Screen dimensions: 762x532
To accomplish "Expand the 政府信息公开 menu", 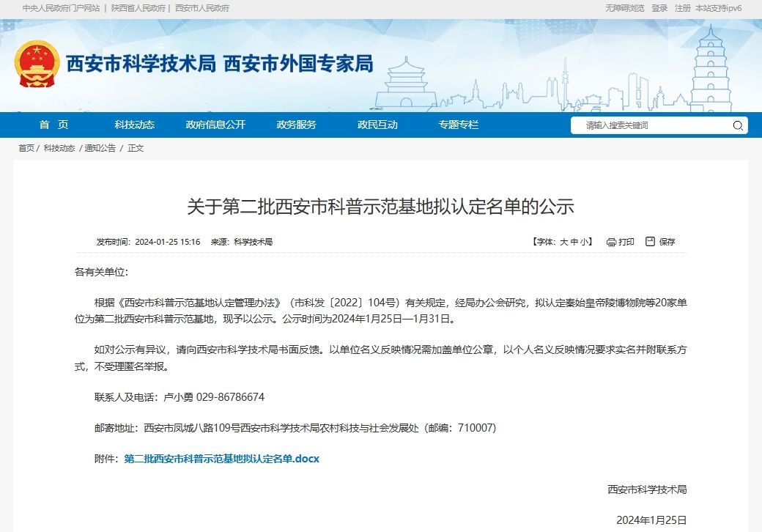I will coord(215,125).
